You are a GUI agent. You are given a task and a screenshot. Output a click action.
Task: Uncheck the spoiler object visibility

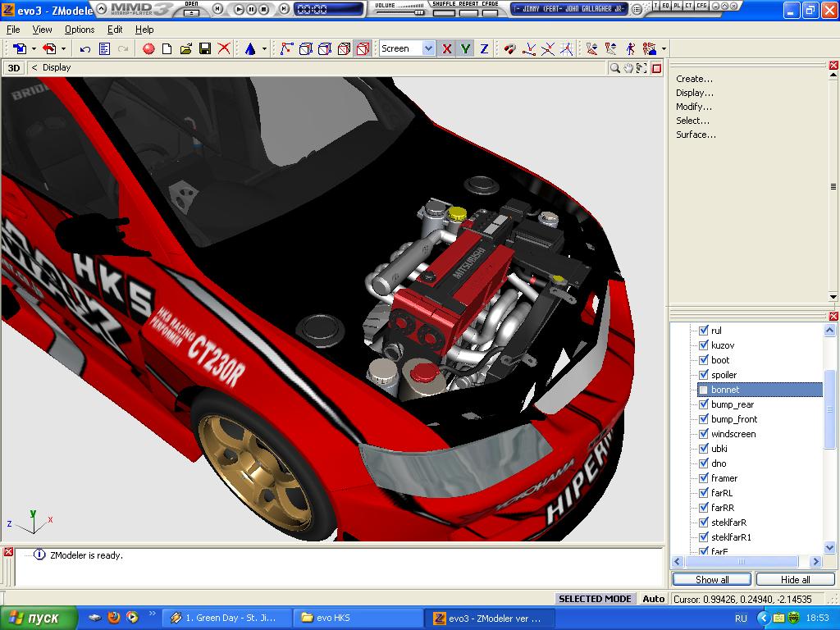(x=703, y=375)
